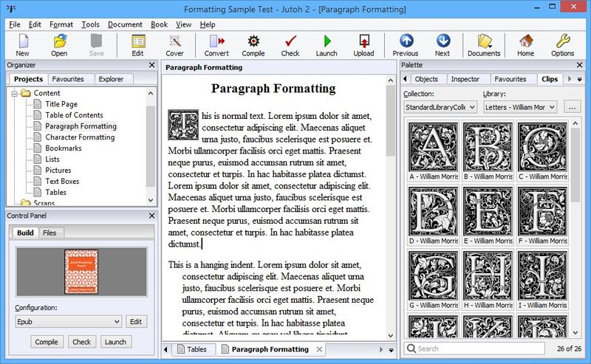Open the Cover design tool

click(175, 43)
